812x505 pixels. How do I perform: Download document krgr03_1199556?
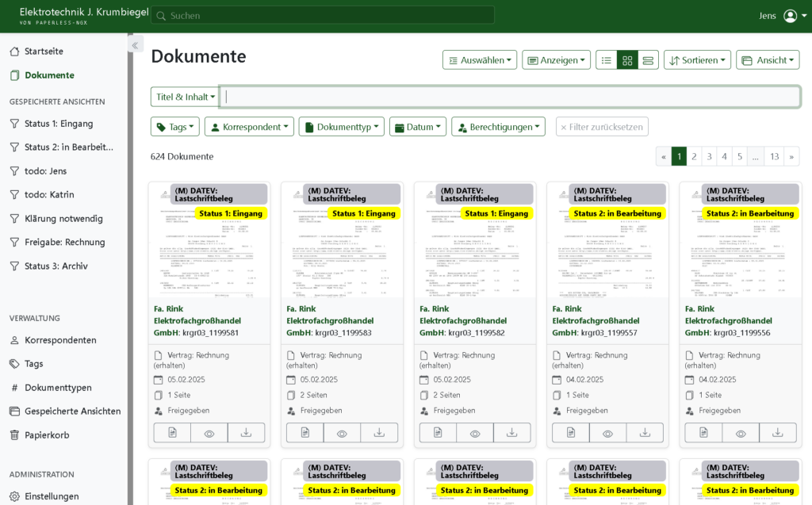click(x=777, y=433)
